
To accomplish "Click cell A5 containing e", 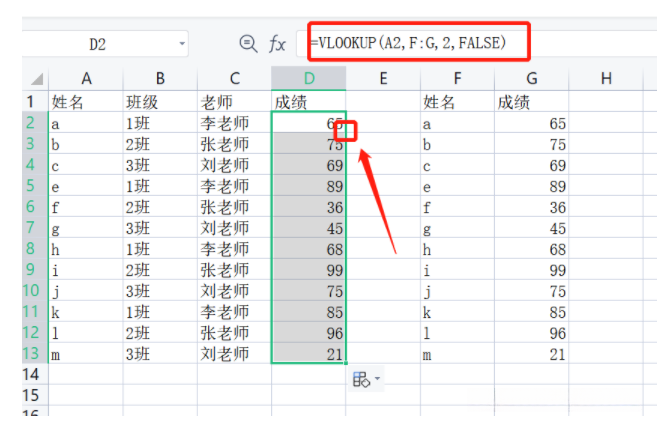I will (x=86, y=185).
